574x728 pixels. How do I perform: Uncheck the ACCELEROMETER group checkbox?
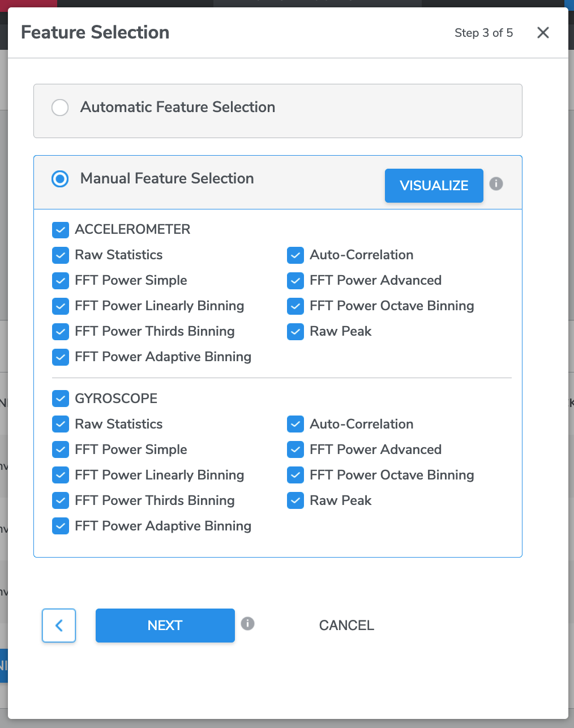pos(61,230)
